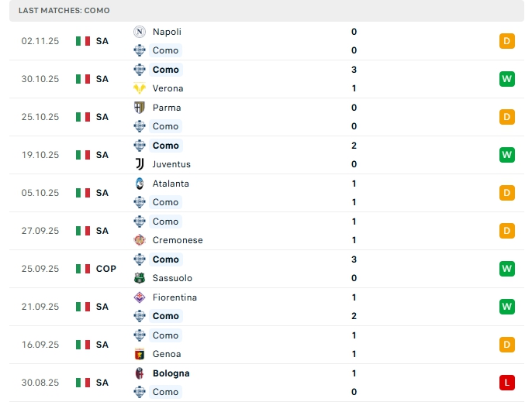Open the Napoli team name link
This screenshot has height=402, width=532.
point(167,32)
